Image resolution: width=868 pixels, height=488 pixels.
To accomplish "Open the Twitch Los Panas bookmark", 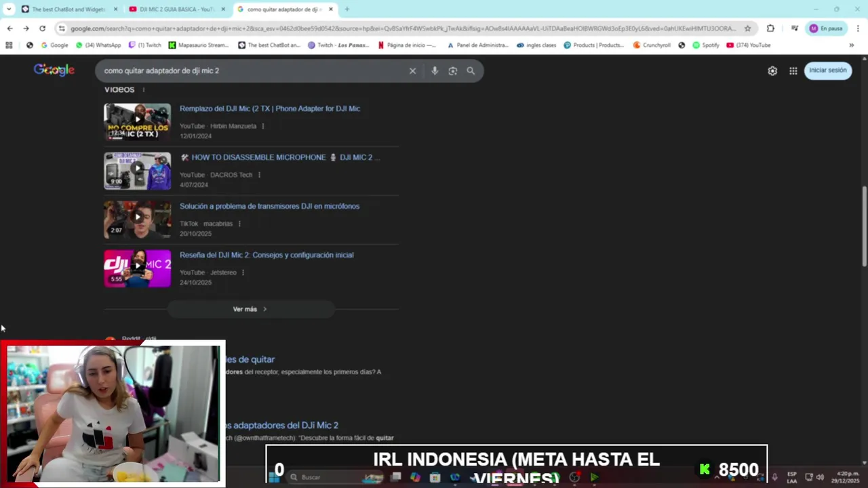I will (x=338, y=45).
